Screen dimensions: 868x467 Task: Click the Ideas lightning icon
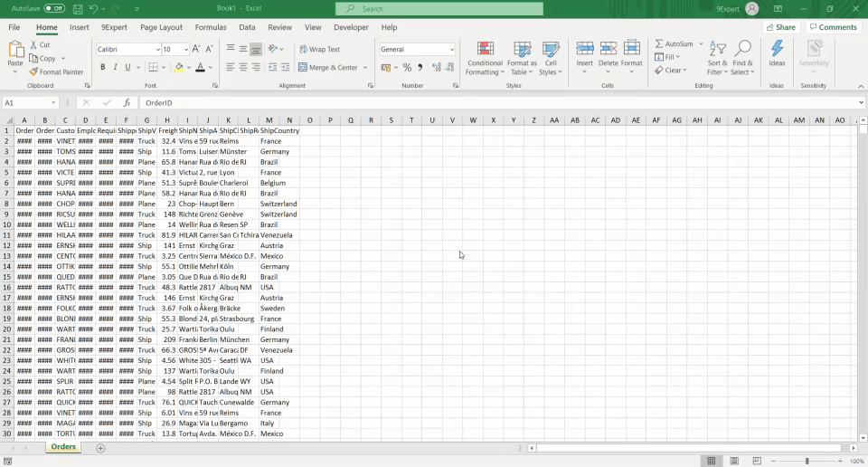[x=777, y=52]
